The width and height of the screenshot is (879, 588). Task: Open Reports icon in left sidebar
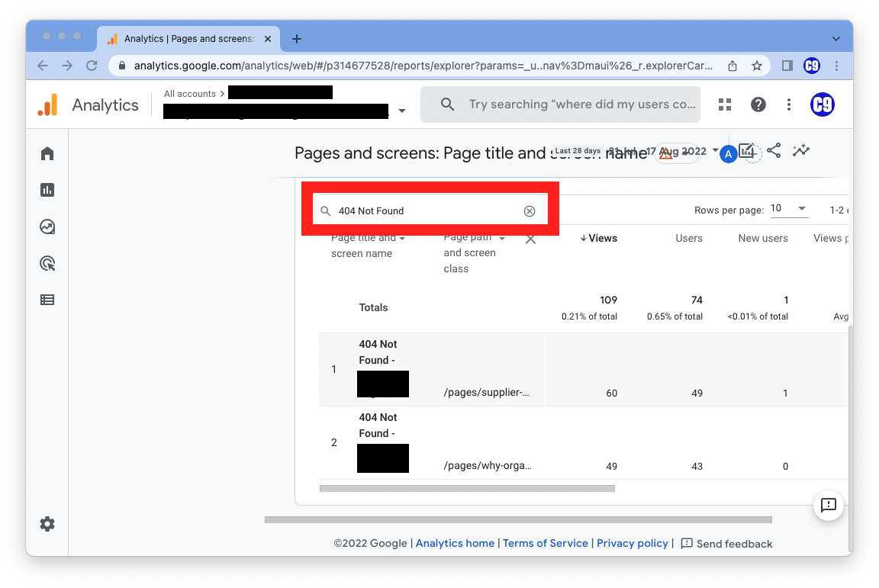coord(47,190)
